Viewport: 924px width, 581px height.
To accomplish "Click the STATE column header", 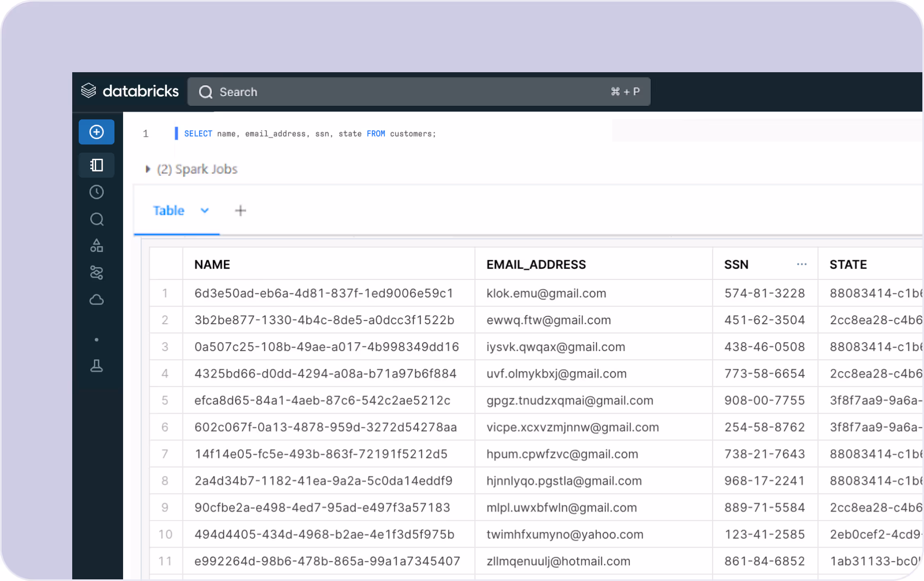I will [848, 265].
